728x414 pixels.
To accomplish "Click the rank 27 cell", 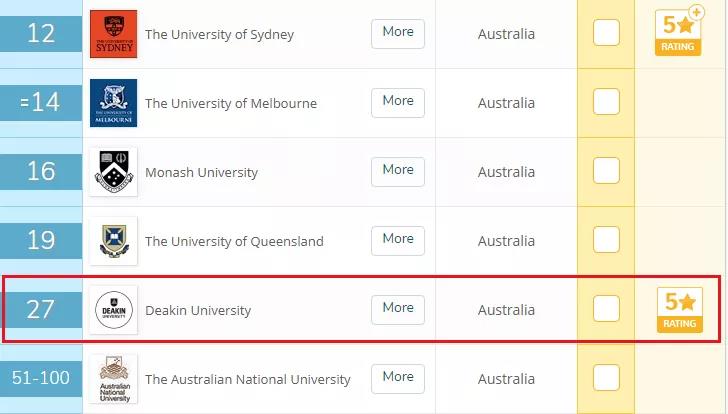I will (40, 309).
